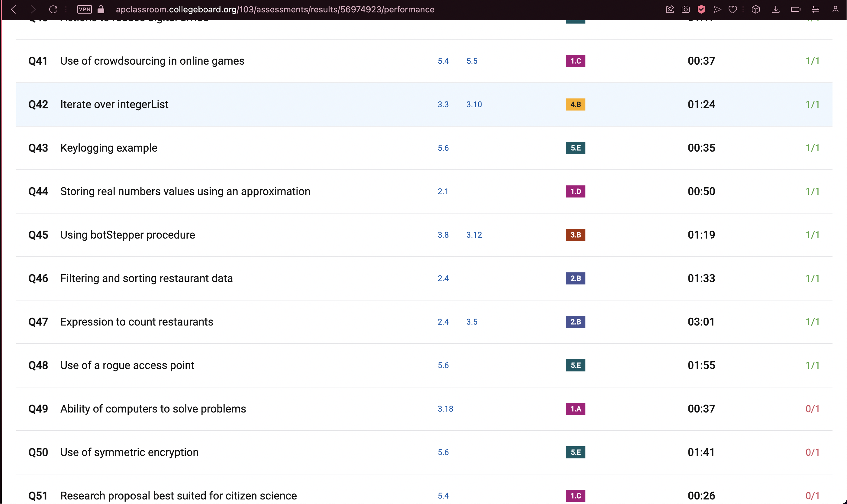The width and height of the screenshot is (847, 504).
Task: Go back using the browser back arrow
Action: 14,9
